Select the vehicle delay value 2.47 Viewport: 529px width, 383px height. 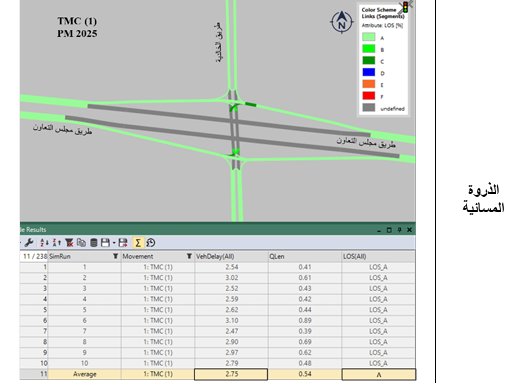click(232, 331)
